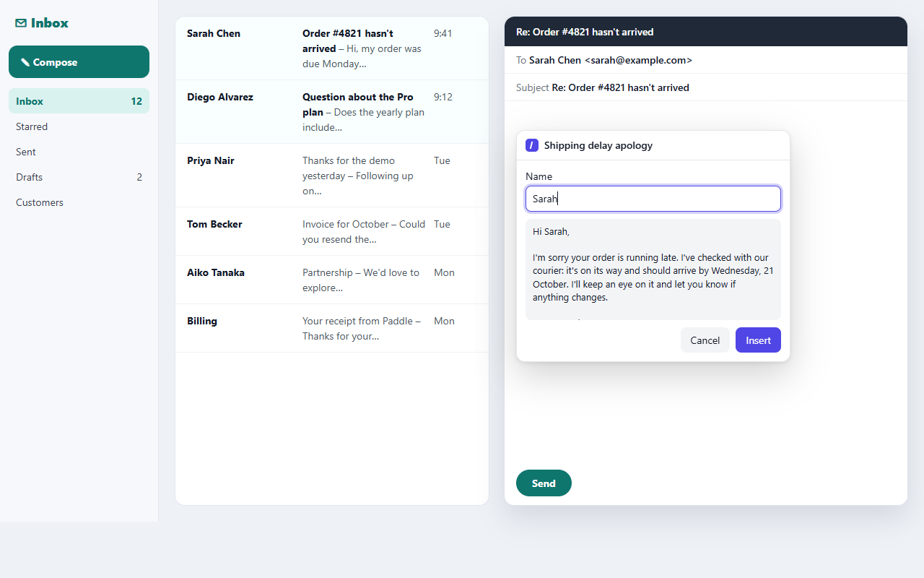This screenshot has width=924, height=578.
Task: Click the snippet preview text starting Hi Sarah
Action: coord(653,269)
